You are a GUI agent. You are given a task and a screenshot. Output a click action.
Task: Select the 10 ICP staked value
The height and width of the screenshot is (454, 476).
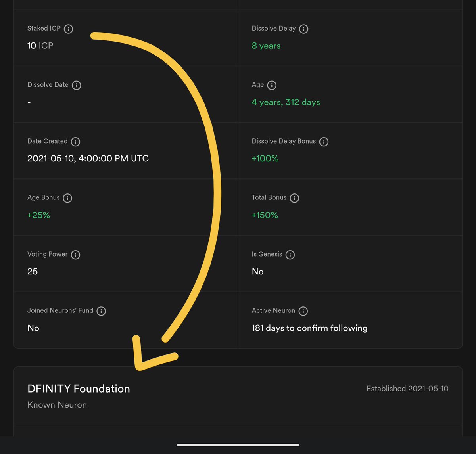tap(40, 46)
